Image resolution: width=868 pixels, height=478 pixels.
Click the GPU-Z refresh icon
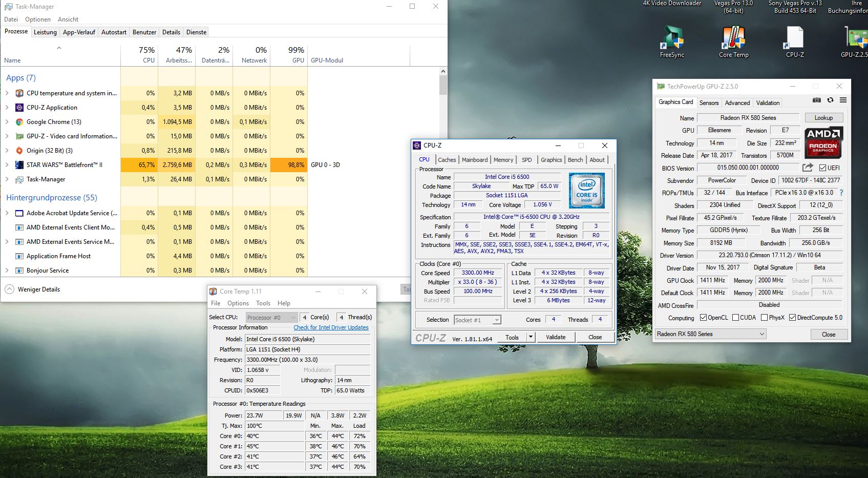pyautogui.click(x=830, y=100)
